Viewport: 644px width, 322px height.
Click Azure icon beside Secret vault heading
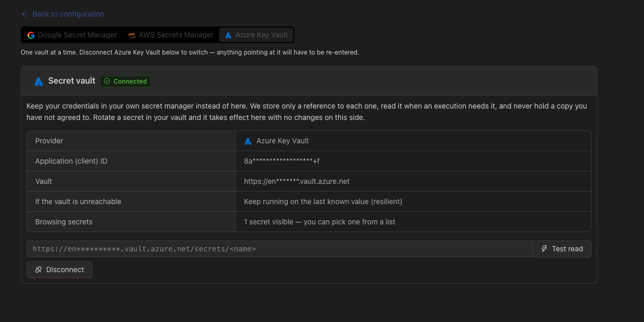click(38, 82)
